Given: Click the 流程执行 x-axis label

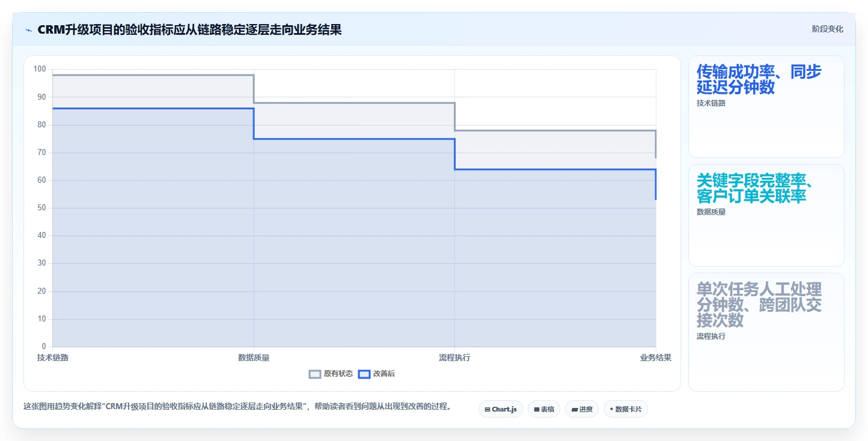Looking at the screenshot, I should pos(454,357).
